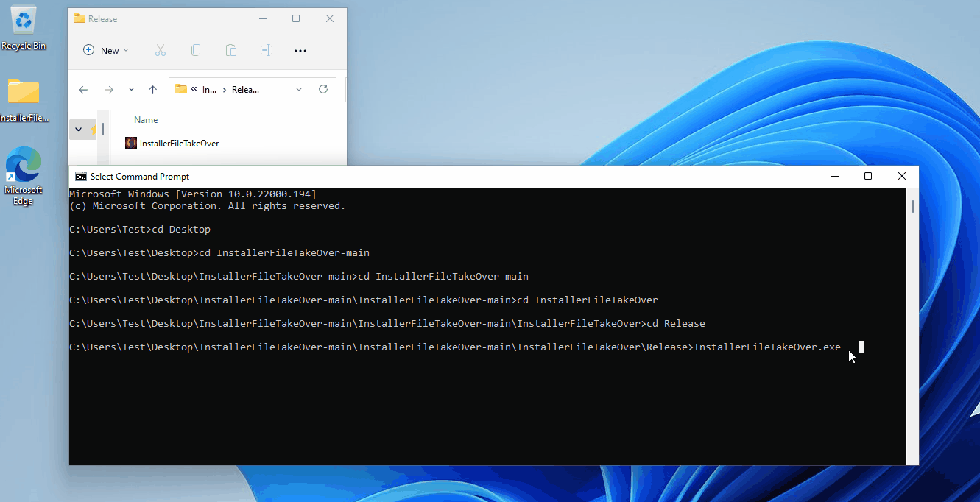Go forward in the Release Explorer window
Viewport: 980px width, 502px height.
(109, 90)
